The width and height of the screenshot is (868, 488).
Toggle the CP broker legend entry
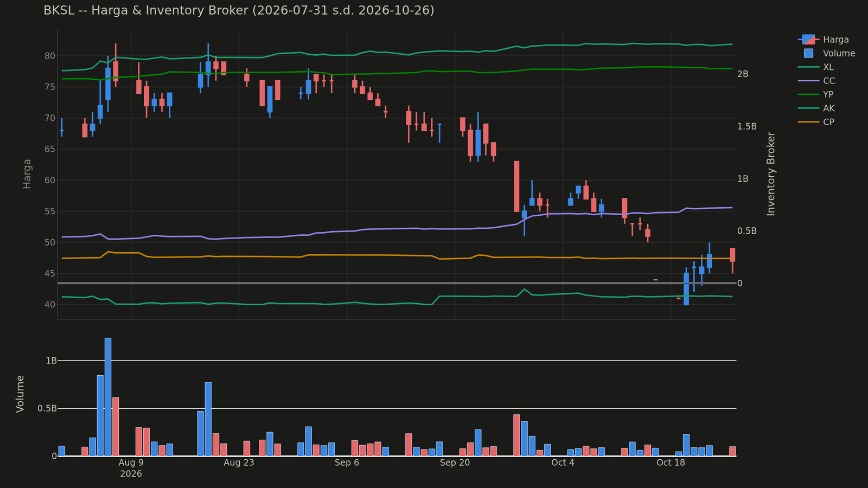point(816,122)
